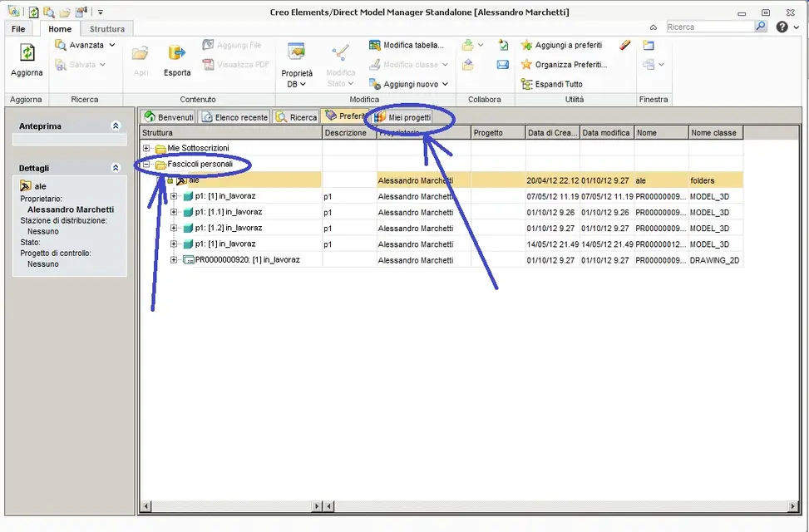
Task: Select the ale folder row
Action: click(441, 180)
